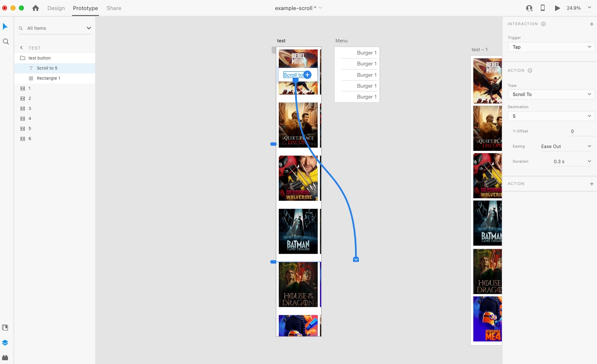Viewport: 597px width, 364px height.
Task: Click the upper blue scroll marker handle
Action: (x=273, y=144)
